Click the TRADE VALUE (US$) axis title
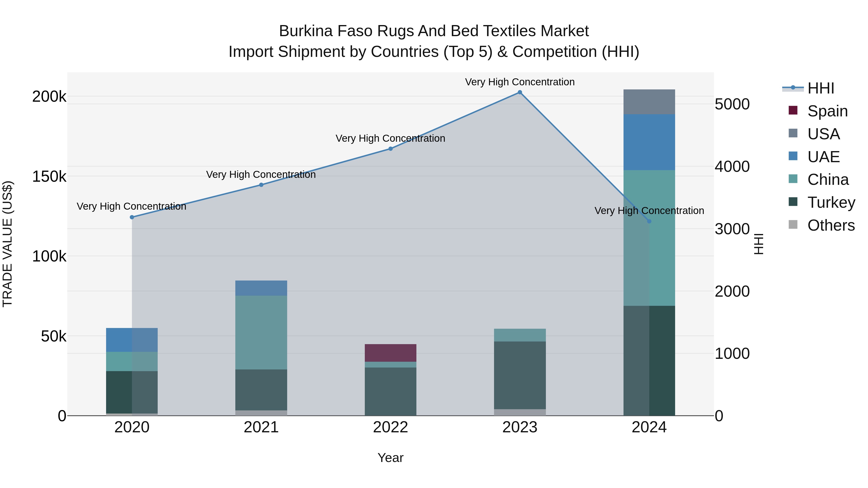The image size is (868, 488). tap(7, 244)
